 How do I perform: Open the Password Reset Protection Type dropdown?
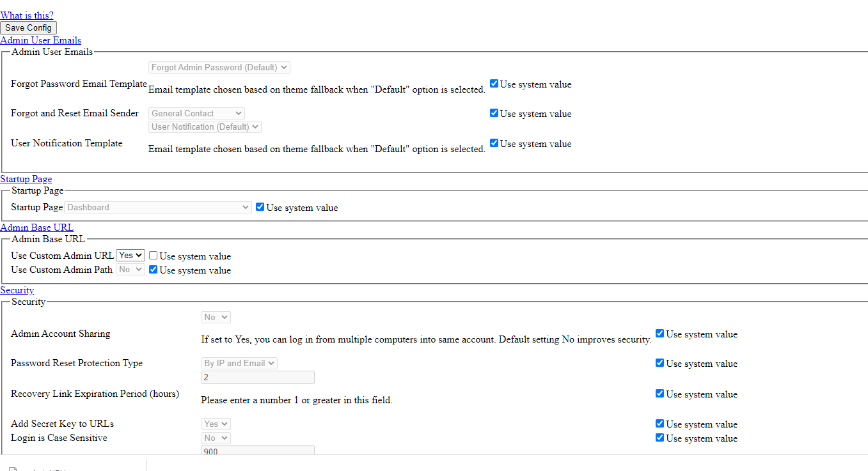coord(239,362)
